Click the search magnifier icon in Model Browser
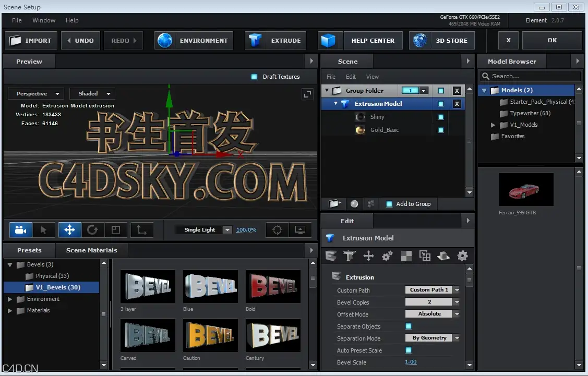Viewport: 588px width, 376px height. [x=486, y=76]
